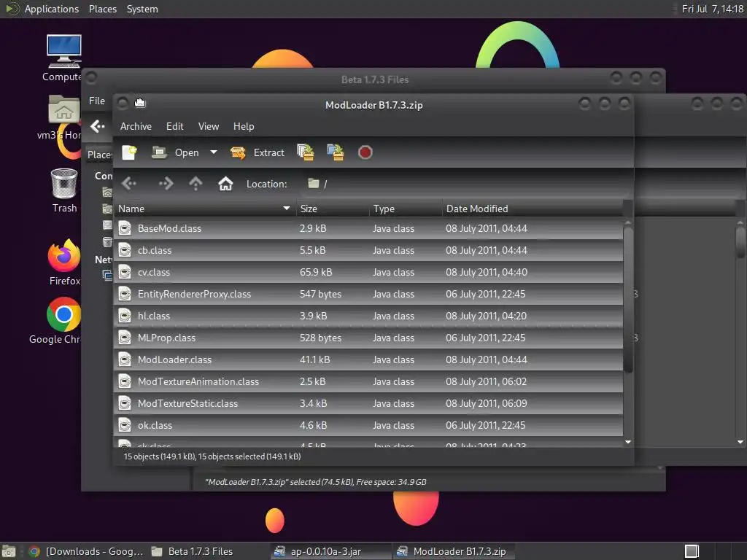Open the Trash desktop icon
747x560 pixels.
(x=64, y=190)
